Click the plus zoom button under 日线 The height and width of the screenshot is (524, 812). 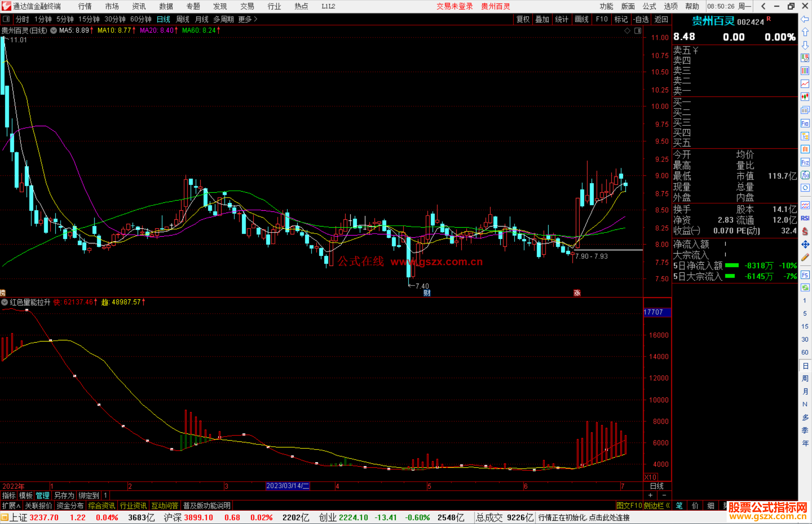(650, 495)
